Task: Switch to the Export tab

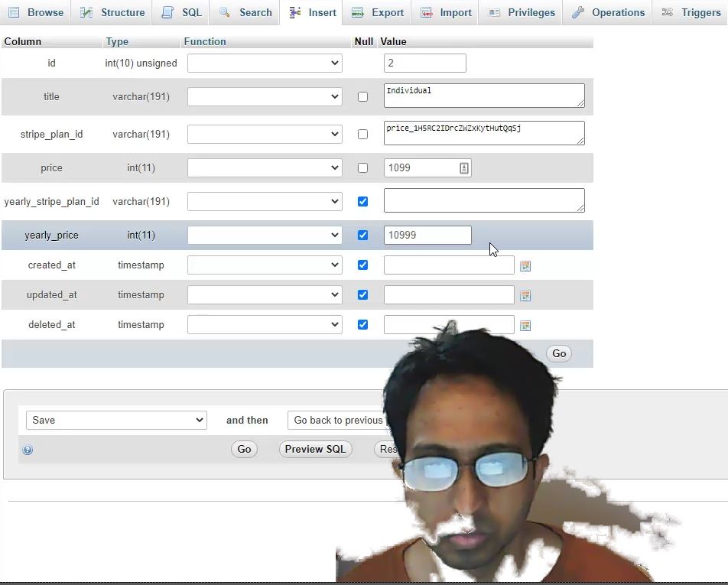Action: click(378, 12)
